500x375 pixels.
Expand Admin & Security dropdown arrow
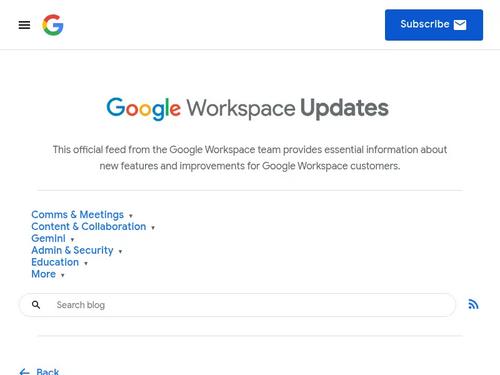pos(120,251)
